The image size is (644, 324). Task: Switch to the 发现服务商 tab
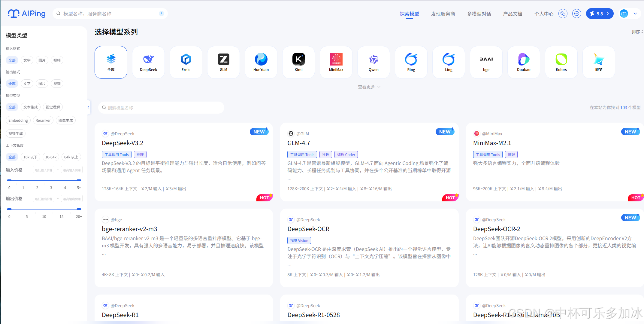point(443,14)
